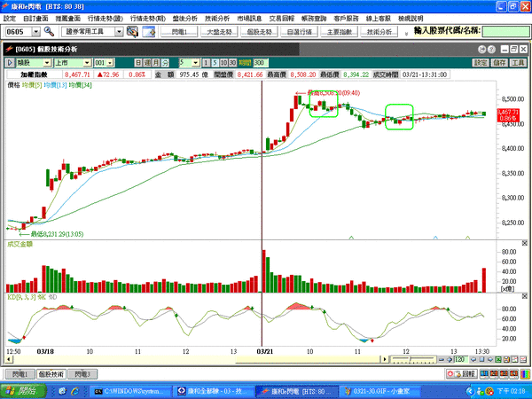532x399 pixels.
Task: Click the horizontal scrollbar right arrow
Action: pos(385,359)
